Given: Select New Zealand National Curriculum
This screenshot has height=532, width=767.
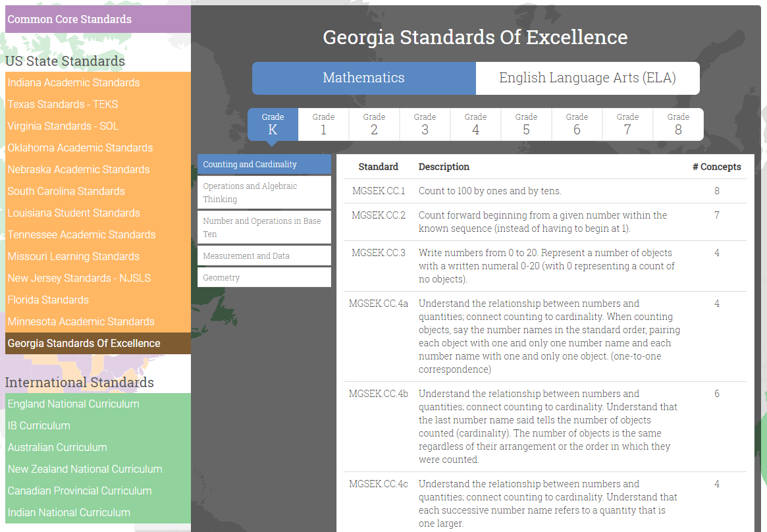Looking at the screenshot, I should point(84,469).
